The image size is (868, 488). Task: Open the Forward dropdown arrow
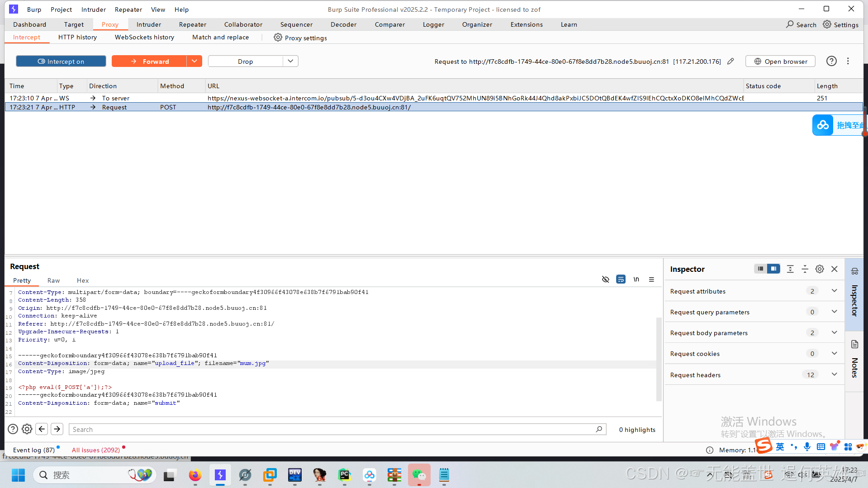coord(194,62)
